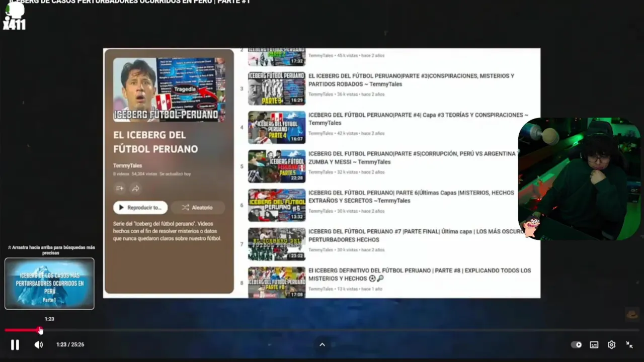Open TemmyTales channel name under playlist title
644x362 pixels.
click(x=127, y=165)
